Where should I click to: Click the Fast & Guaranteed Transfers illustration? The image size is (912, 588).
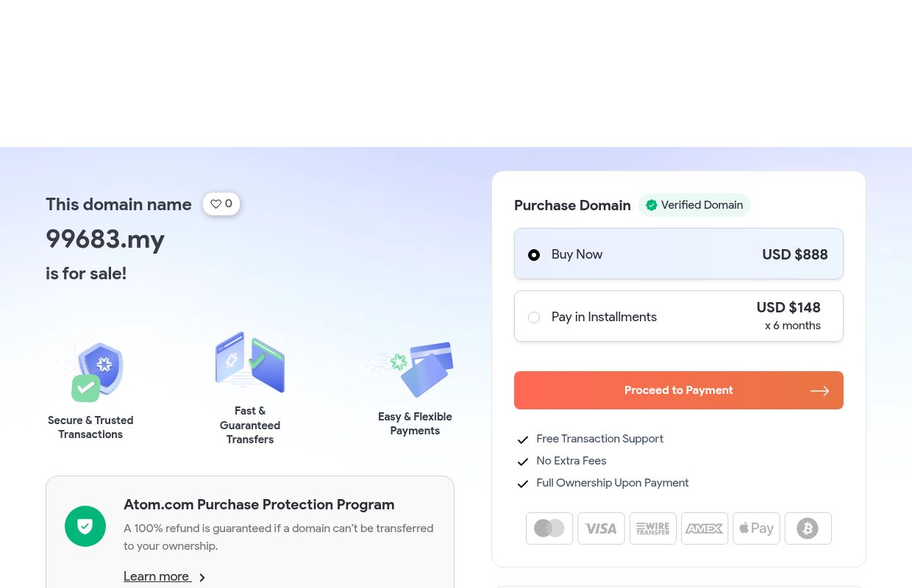(250, 362)
